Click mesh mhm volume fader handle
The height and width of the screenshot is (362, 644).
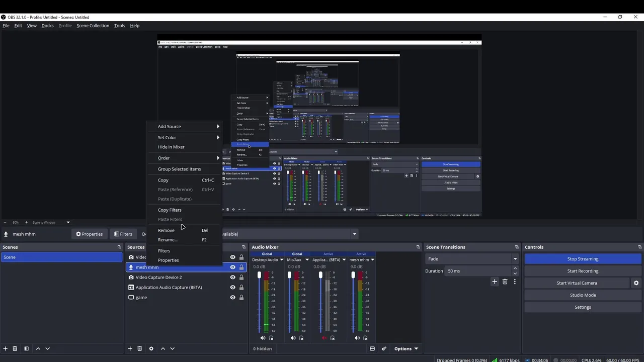pos(353,276)
